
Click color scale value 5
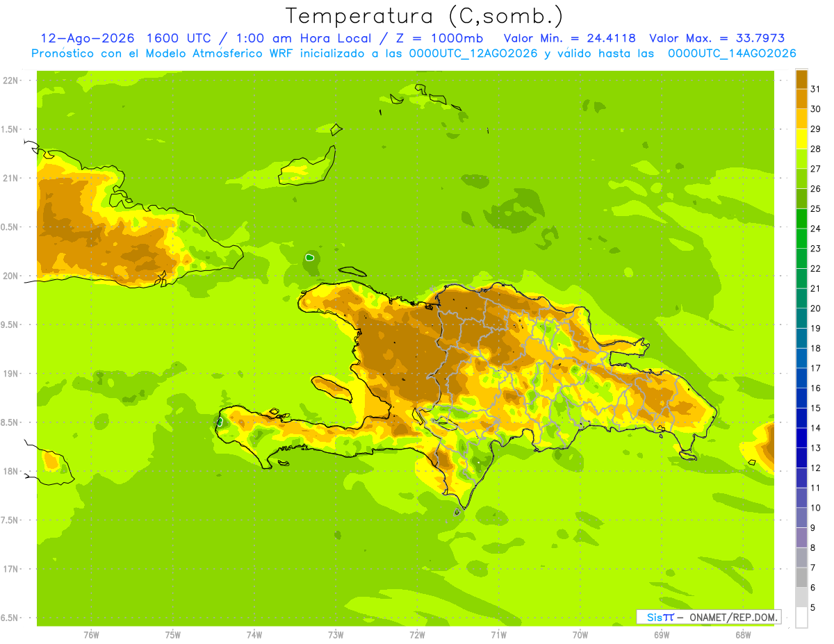click(x=813, y=607)
